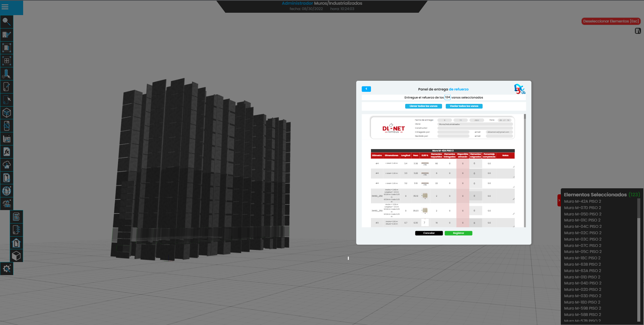The height and width of the screenshot is (325, 644).
Task: Open the hamburger menu
Action: point(5,7)
